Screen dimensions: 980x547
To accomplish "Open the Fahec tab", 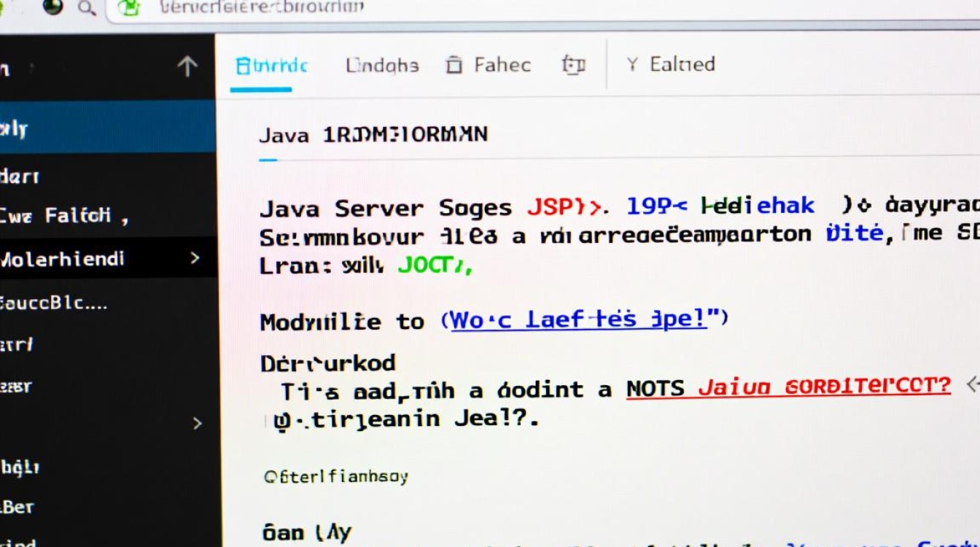I will [502, 65].
